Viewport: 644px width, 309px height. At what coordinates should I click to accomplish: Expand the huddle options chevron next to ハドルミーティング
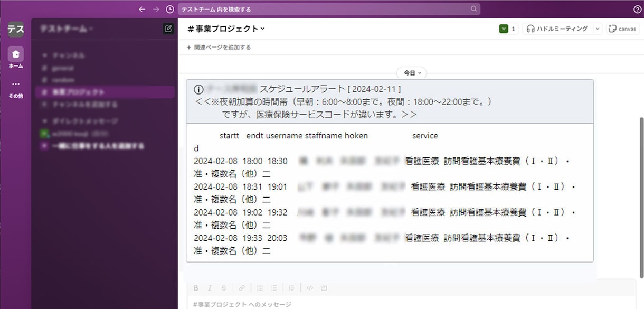(x=597, y=29)
